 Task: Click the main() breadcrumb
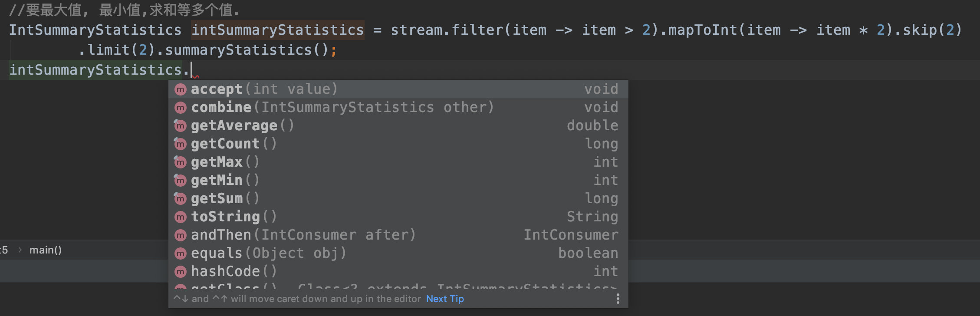45,250
